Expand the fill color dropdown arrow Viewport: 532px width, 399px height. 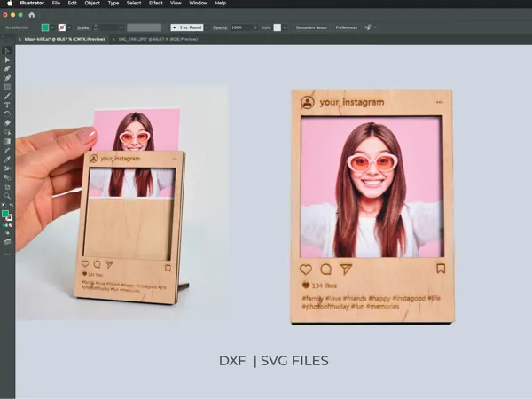point(52,27)
